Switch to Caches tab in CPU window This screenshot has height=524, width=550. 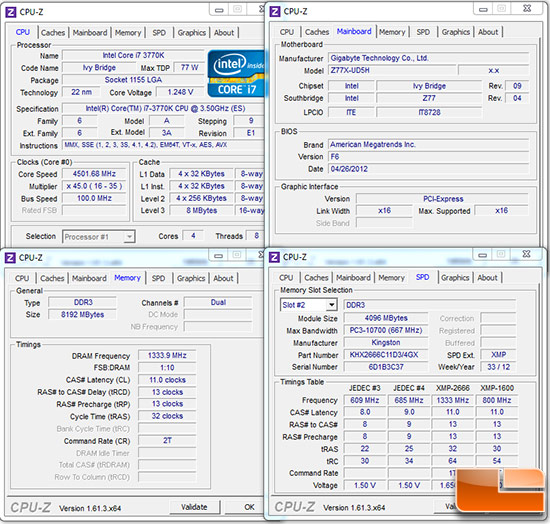(x=53, y=33)
